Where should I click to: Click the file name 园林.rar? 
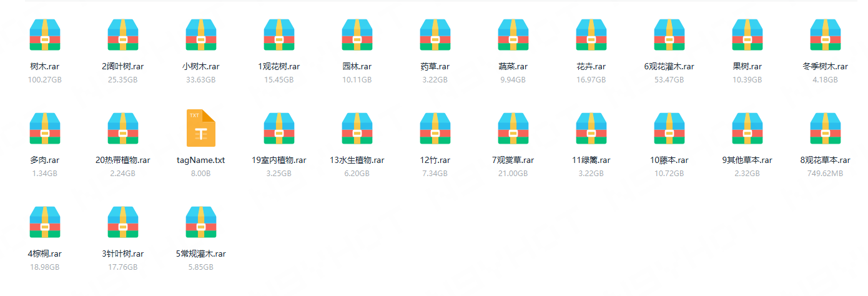357,67
